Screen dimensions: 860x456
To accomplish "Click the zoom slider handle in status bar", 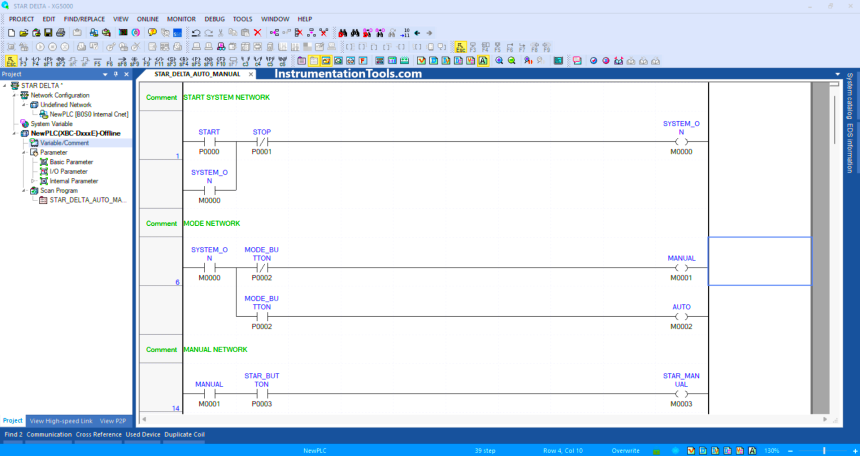I will pyautogui.click(x=824, y=451).
